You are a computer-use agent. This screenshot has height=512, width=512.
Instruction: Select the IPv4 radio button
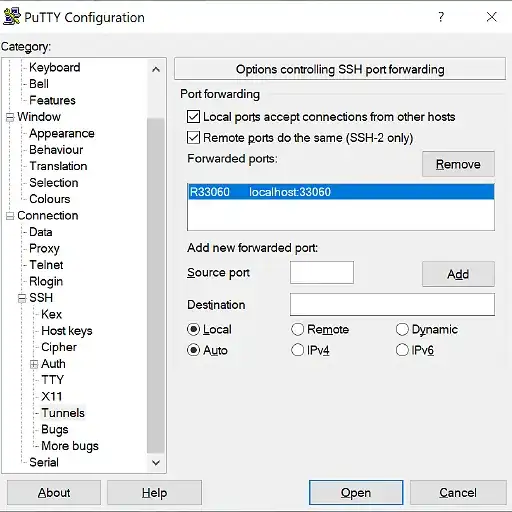pyautogui.click(x=297, y=350)
